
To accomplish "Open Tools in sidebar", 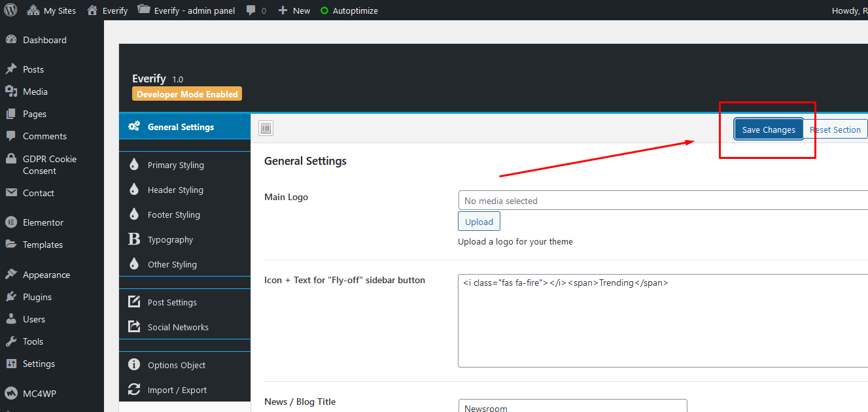I will (x=33, y=341).
